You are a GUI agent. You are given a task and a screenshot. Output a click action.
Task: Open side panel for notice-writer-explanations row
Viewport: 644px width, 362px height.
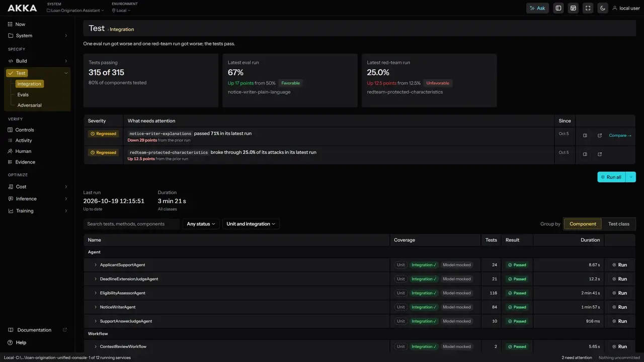pyautogui.click(x=585, y=135)
